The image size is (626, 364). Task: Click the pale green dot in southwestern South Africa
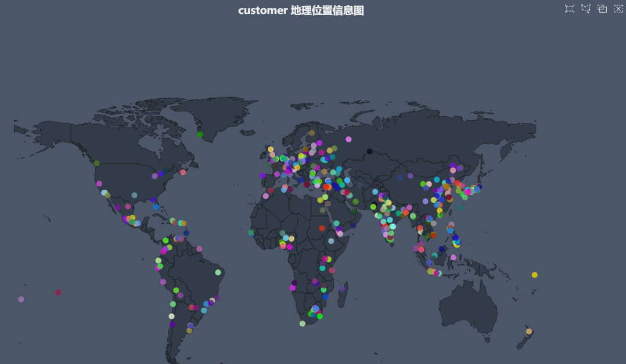(x=303, y=323)
